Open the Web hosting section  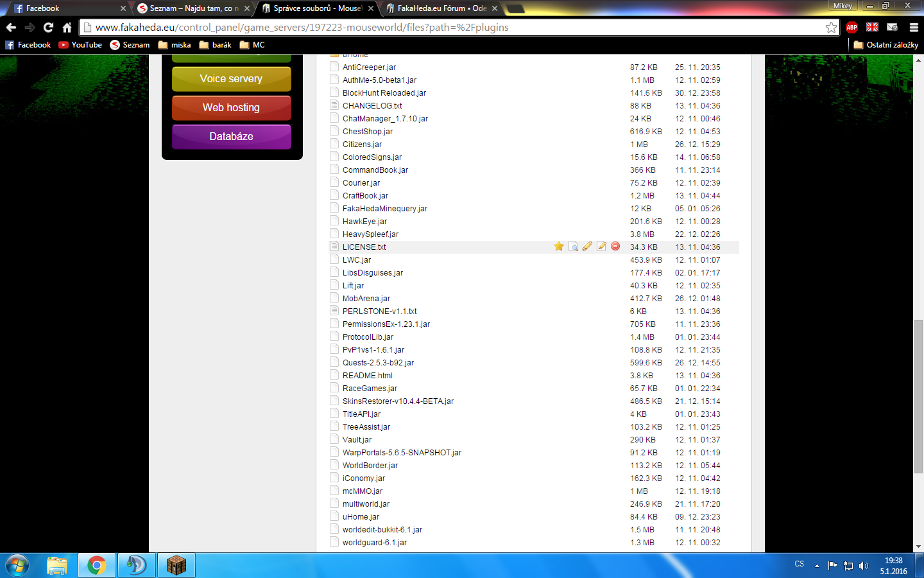pyautogui.click(x=231, y=108)
